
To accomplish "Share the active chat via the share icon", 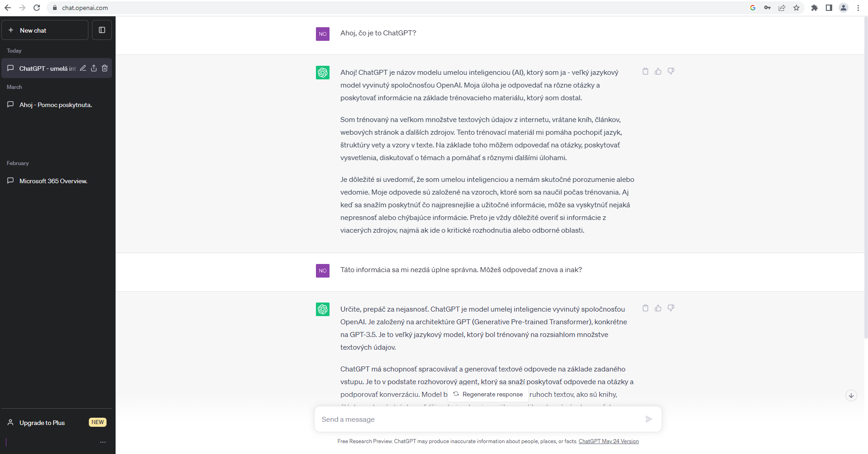I will (94, 68).
